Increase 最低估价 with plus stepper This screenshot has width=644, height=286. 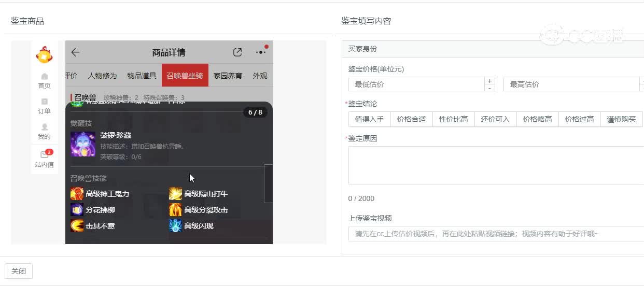click(490, 81)
